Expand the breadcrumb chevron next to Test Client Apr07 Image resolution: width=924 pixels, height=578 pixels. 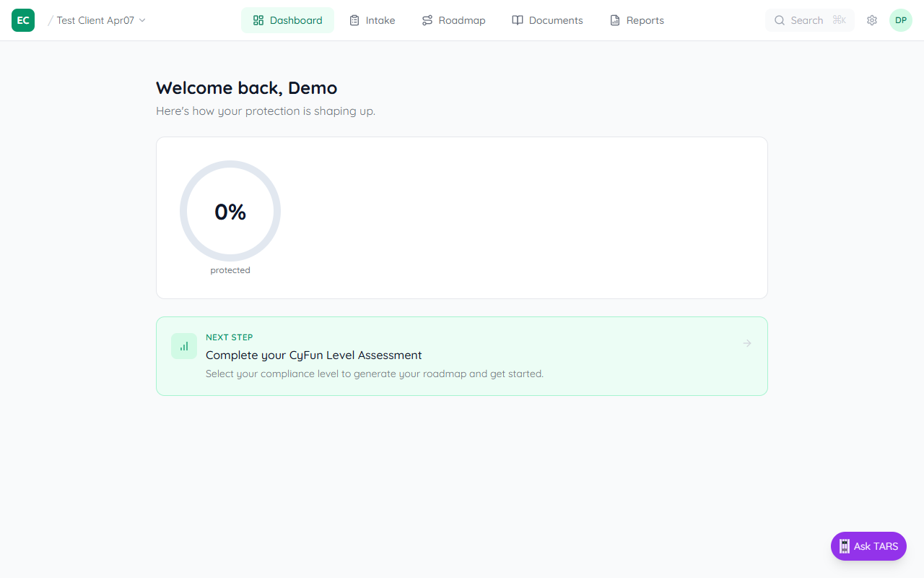pos(141,20)
